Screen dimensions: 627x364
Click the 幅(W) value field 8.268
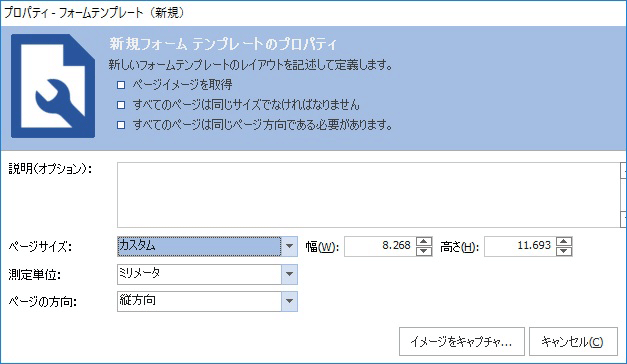pyautogui.click(x=380, y=246)
